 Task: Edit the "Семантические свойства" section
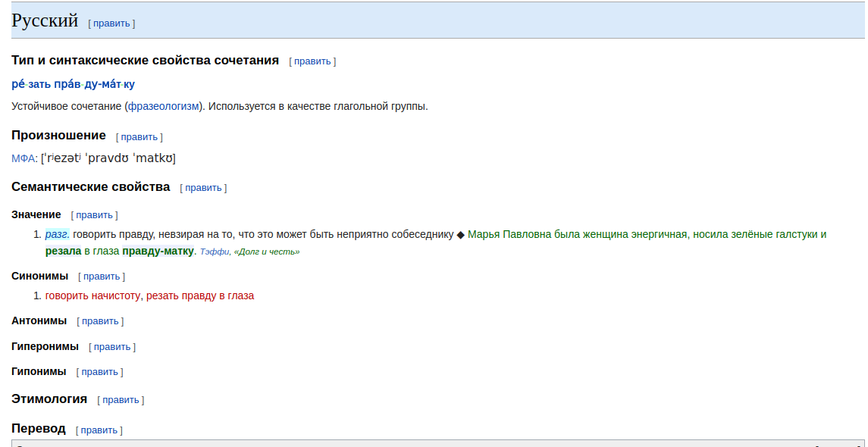click(x=203, y=188)
